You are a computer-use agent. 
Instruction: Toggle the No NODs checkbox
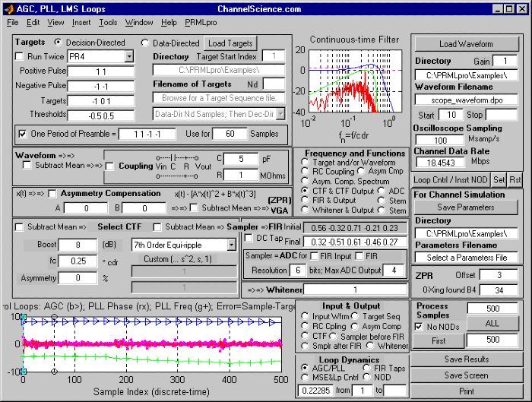tap(419, 327)
